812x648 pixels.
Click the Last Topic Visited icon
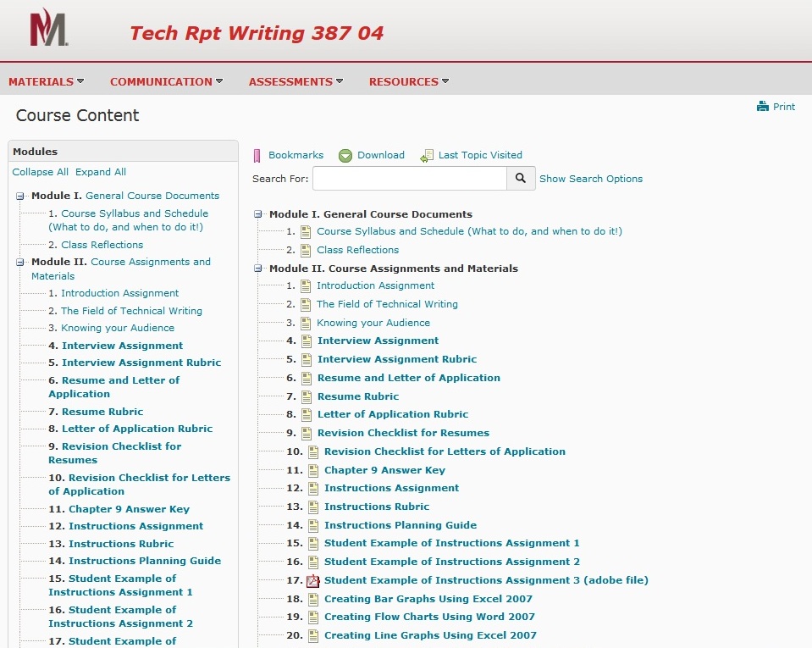[427, 156]
